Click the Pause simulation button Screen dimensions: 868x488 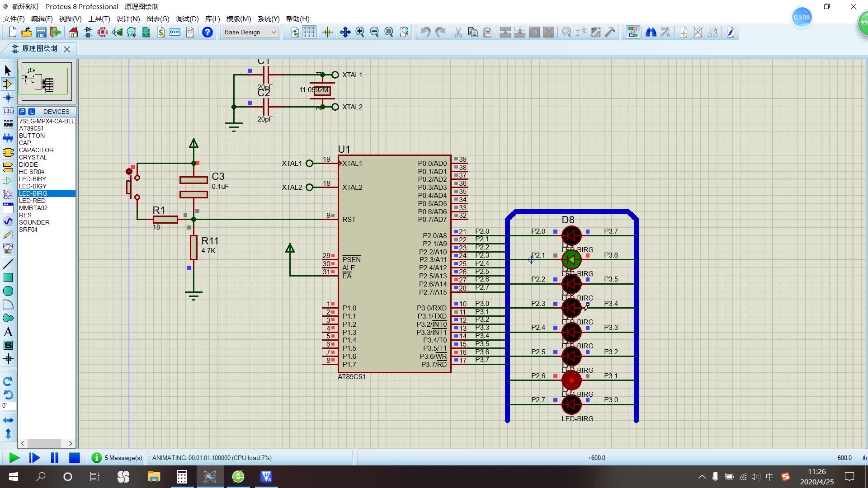pyautogui.click(x=54, y=458)
